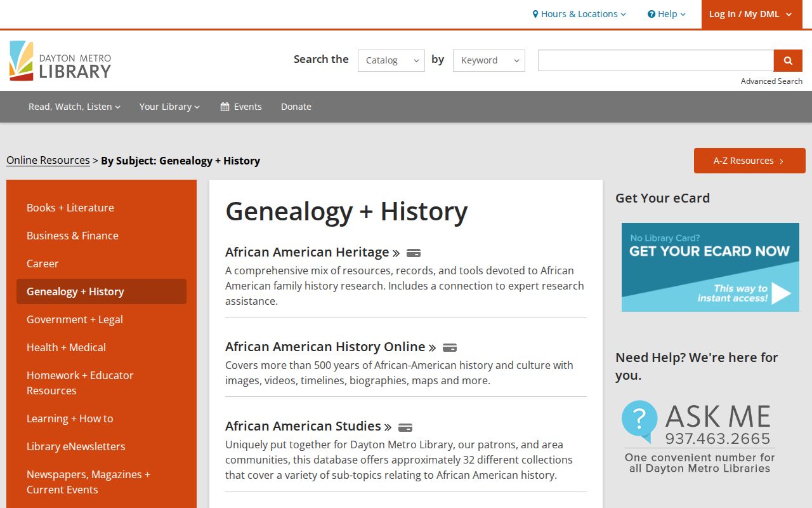Open the Events calendar link
812x508 pixels.
241,107
